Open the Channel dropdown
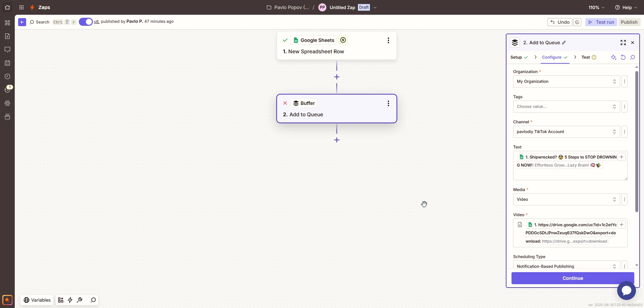Image resolution: width=644 pixels, height=308 pixels. click(x=567, y=132)
